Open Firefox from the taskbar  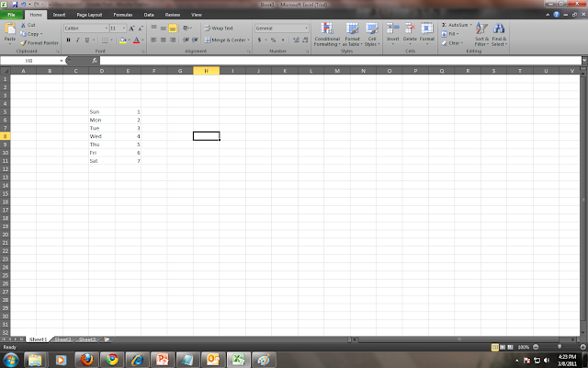[86, 360]
